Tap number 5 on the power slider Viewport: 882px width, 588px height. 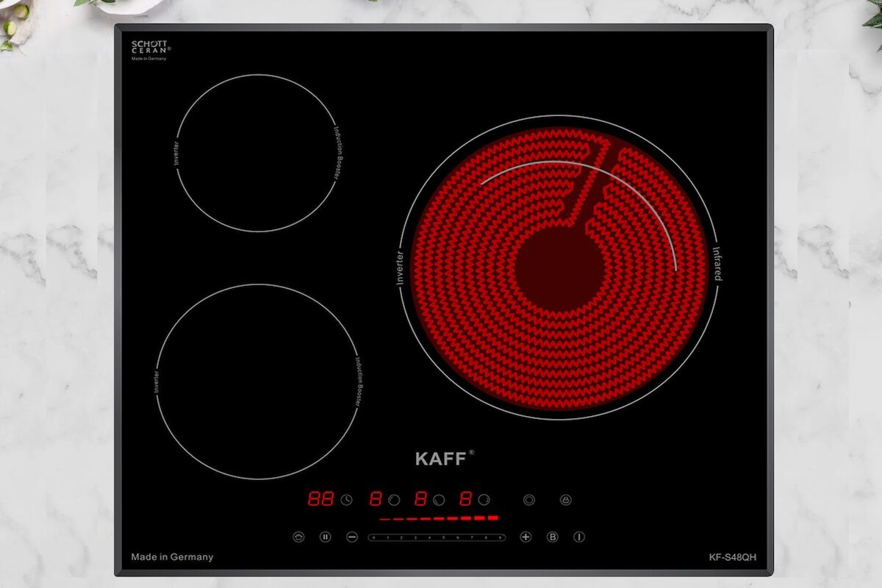(444, 537)
